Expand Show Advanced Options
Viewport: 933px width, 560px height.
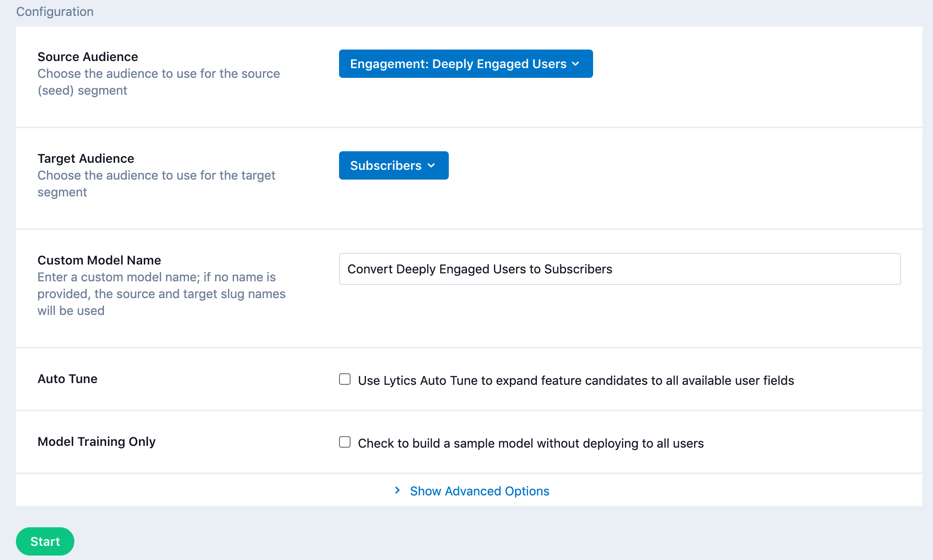pos(479,491)
